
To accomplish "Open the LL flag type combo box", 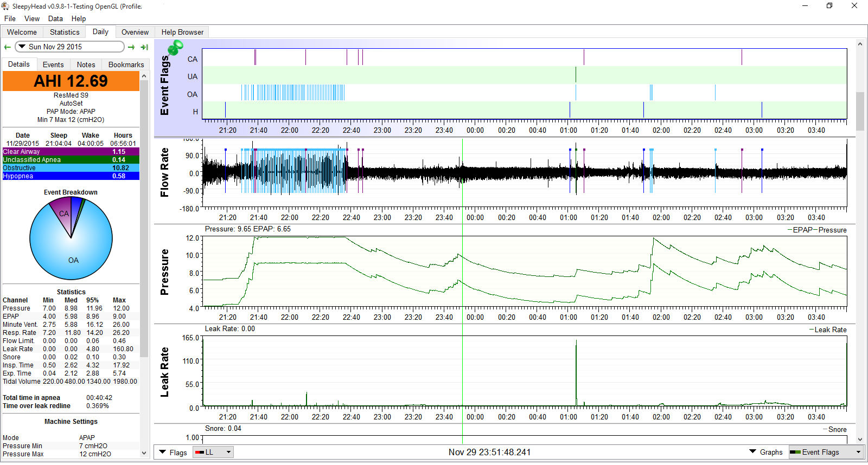I will click(x=214, y=452).
